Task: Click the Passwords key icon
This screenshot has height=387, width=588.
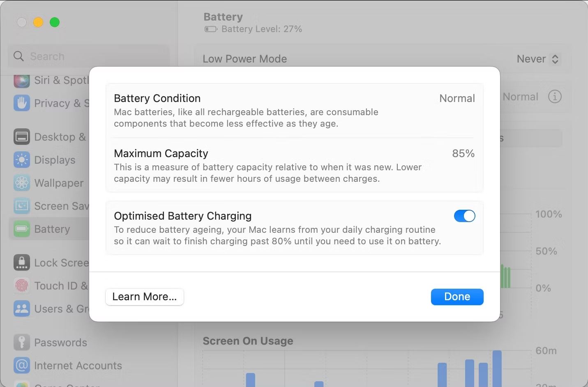Action: coord(22,343)
